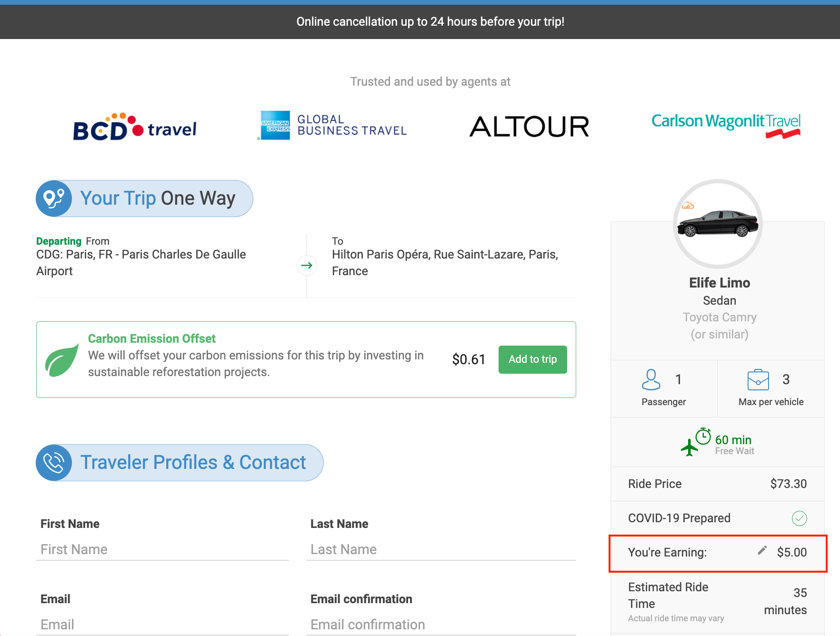Click the Sedan vehicle type label

720,300
